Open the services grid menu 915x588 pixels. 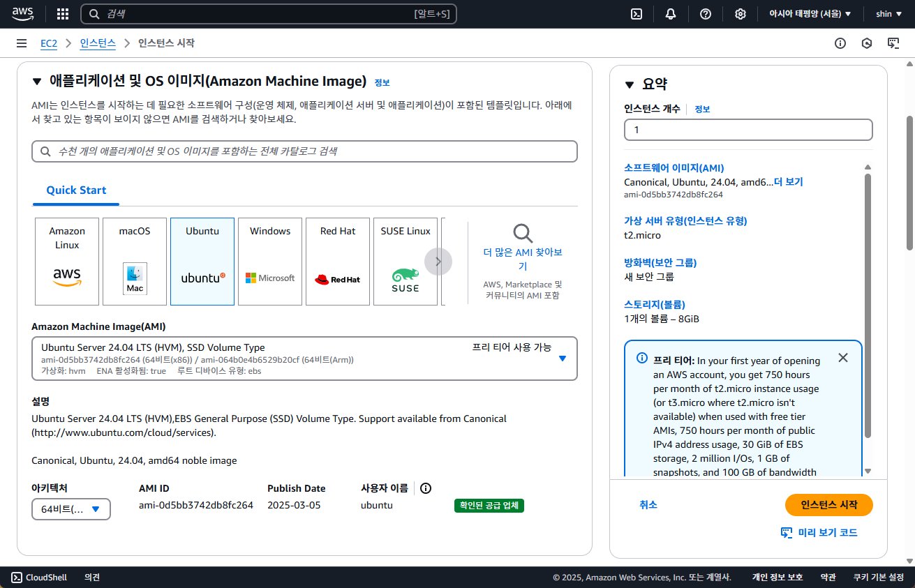63,14
